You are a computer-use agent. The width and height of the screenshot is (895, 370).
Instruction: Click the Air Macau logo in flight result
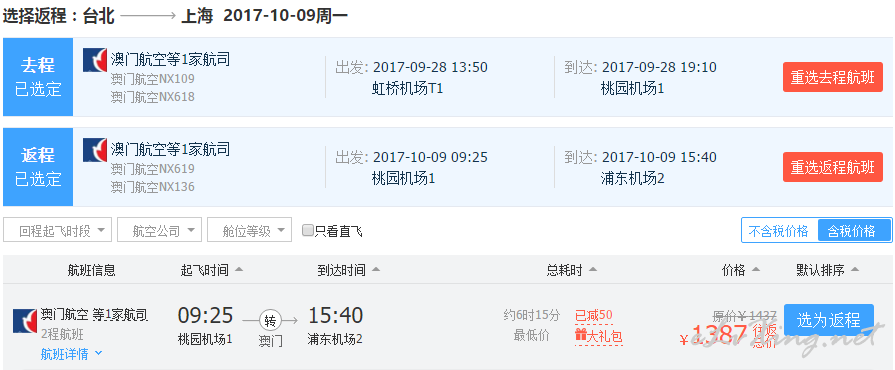tap(25, 321)
